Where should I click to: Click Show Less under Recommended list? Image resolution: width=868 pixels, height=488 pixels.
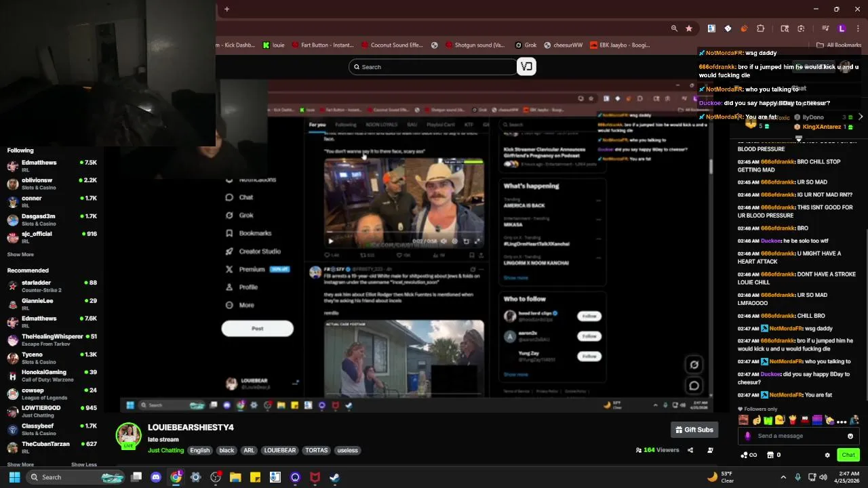coord(84,464)
